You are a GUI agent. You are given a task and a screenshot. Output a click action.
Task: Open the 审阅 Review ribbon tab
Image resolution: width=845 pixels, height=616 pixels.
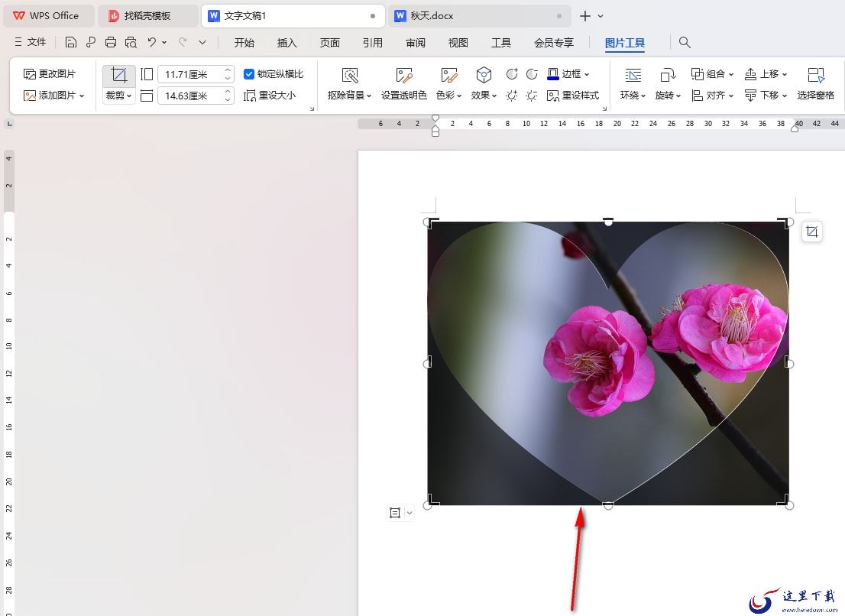tap(416, 43)
